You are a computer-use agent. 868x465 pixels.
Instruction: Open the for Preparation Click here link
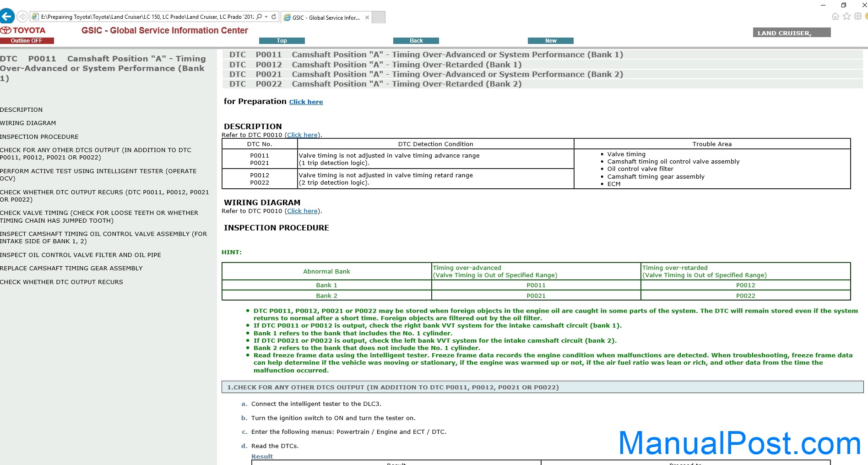point(306,102)
